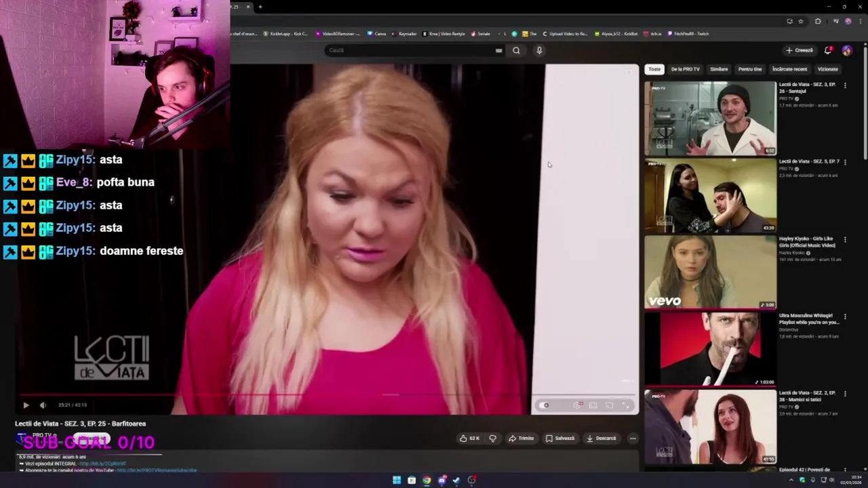The height and width of the screenshot is (488, 868).
Task: Select the De la PRO TV chip
Action: point(685,69)
